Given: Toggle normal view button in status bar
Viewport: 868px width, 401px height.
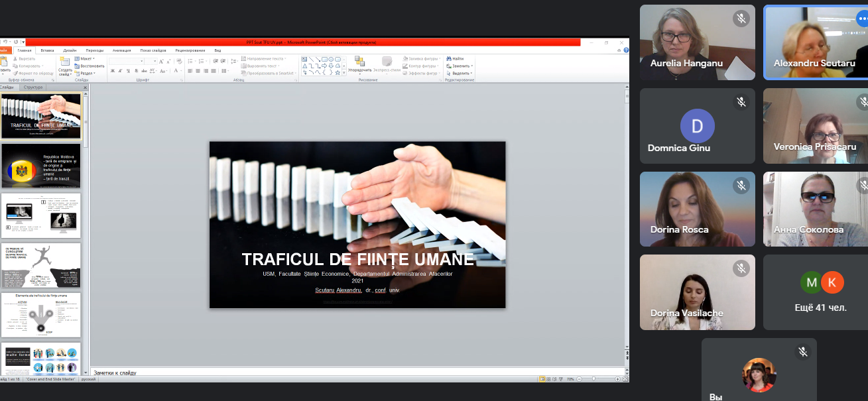Looking at the screenshot, I should [542, 379].
